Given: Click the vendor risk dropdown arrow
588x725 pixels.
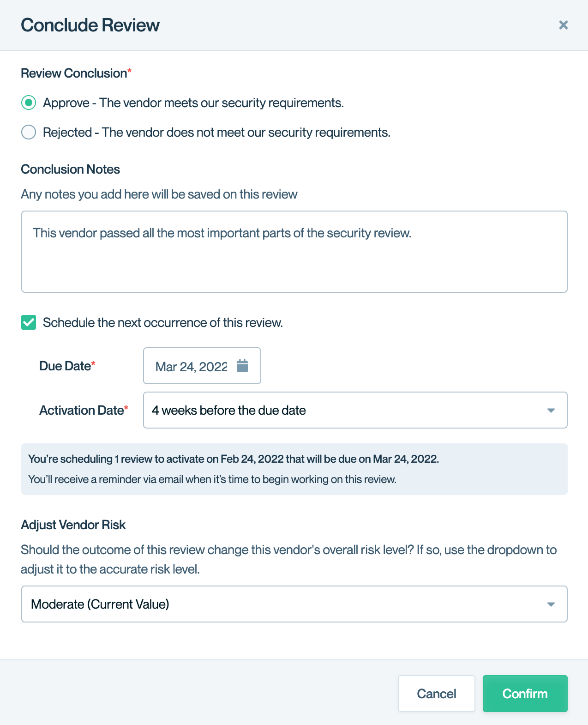Looking at the screenshot, I should pyautogui.click(x=551, y=604).
